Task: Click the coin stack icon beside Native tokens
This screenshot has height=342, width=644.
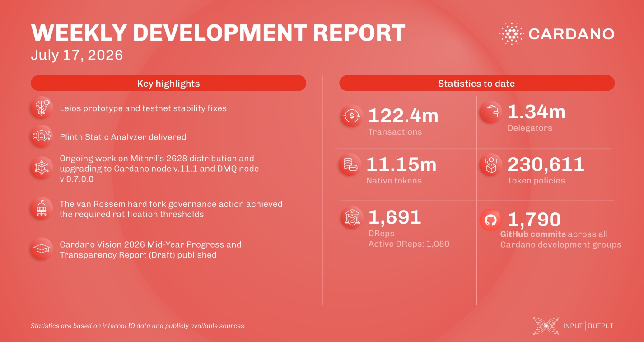Action: (x=350, y=165)
